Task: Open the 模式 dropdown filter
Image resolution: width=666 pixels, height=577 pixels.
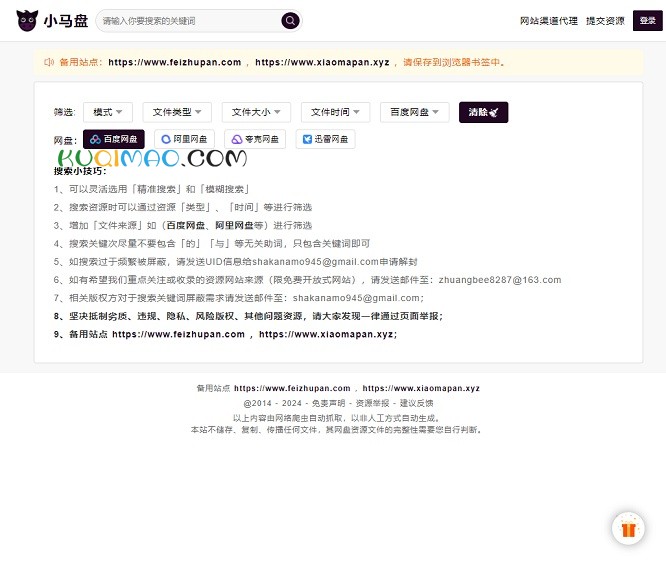Action: (108, 112)
